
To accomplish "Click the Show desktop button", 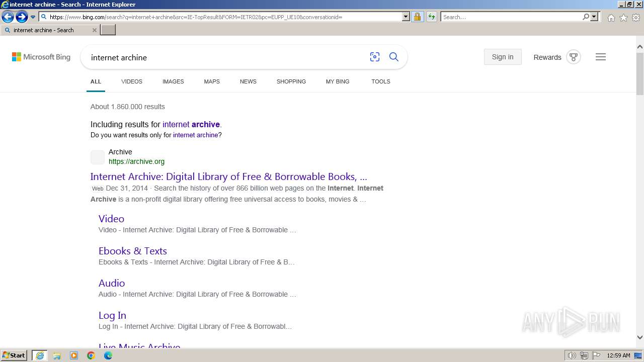I will tap(638, 355).
